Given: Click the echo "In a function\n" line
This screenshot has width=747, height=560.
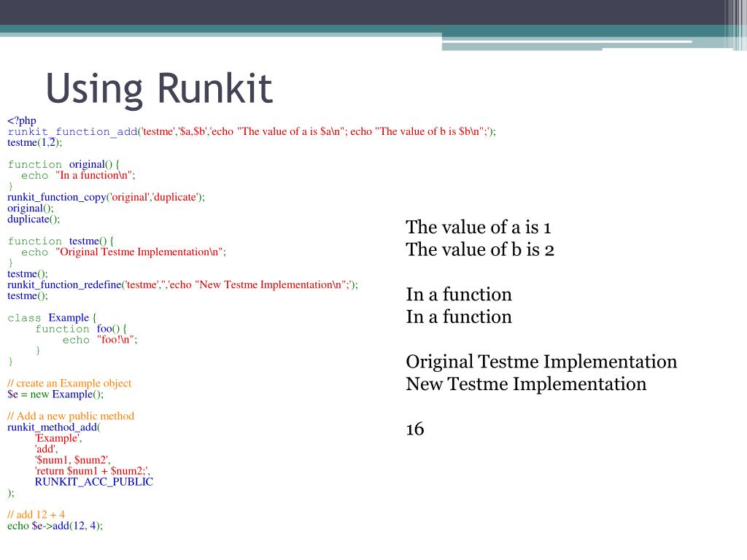Looking at the screenshot, I should pyautogui.click(x=78, y=175).
